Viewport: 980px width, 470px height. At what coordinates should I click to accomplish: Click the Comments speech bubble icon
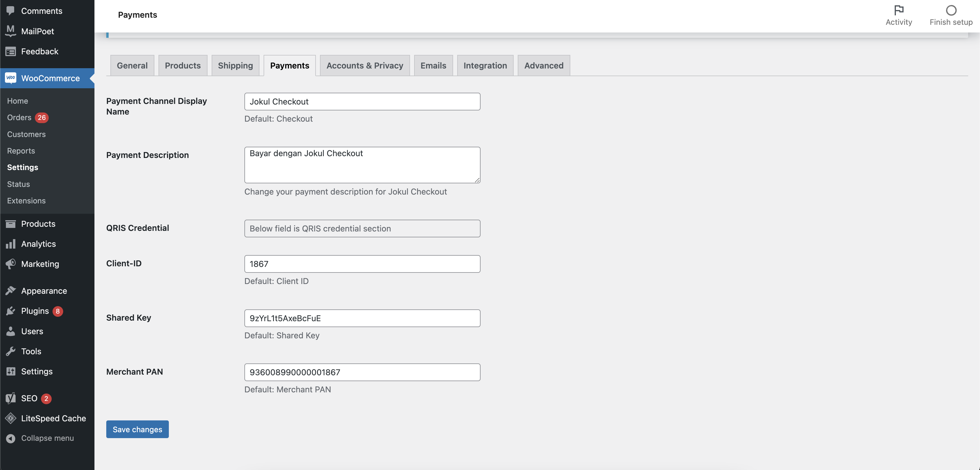tap(11, 11)
